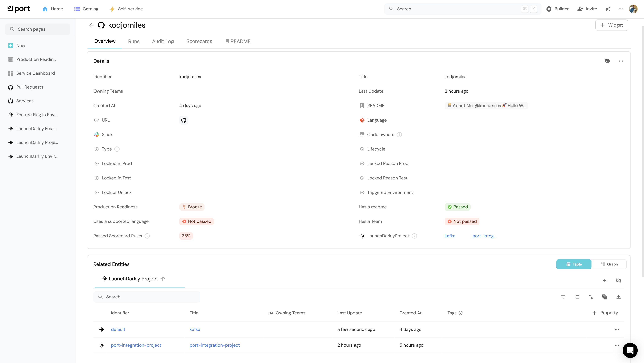Open the Catalog menu
Viewport: 644px width, 363px height.
86,9
